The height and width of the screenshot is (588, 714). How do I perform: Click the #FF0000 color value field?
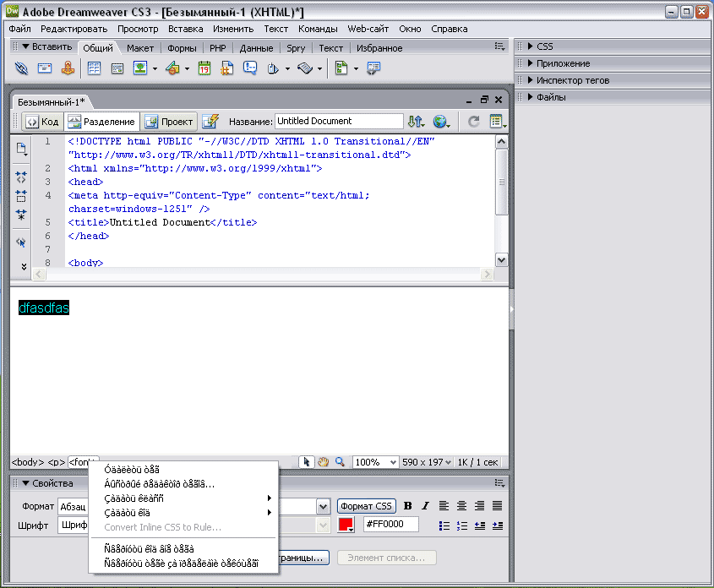[x=391, y=525]
